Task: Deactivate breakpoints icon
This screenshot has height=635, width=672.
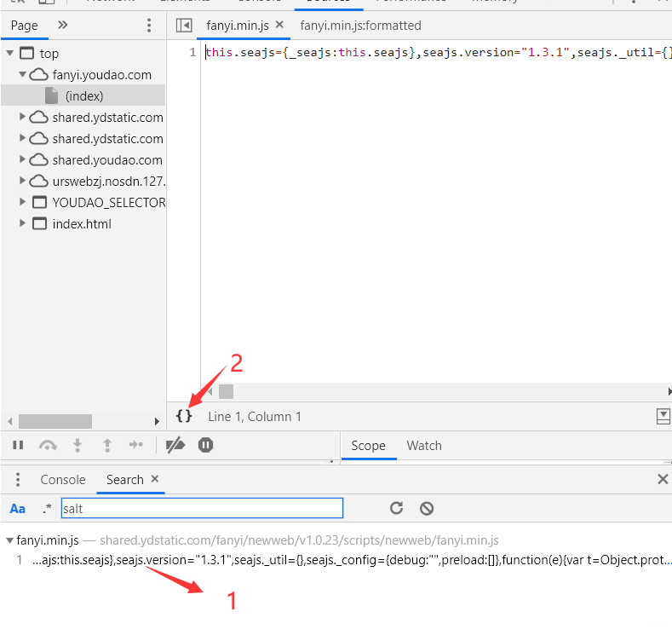Action: click(x=175, y=445)
